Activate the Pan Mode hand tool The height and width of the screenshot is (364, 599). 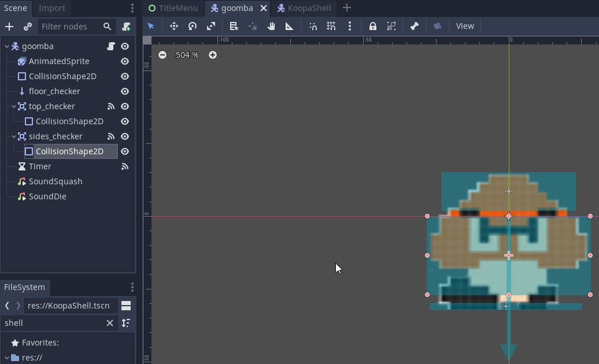click(x=271, y=26)
